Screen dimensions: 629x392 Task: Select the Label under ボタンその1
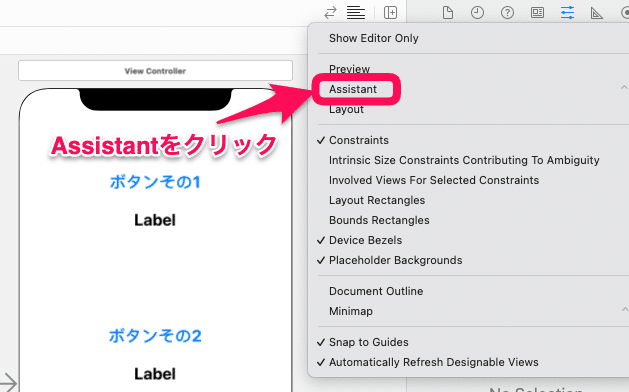(155, 220)
